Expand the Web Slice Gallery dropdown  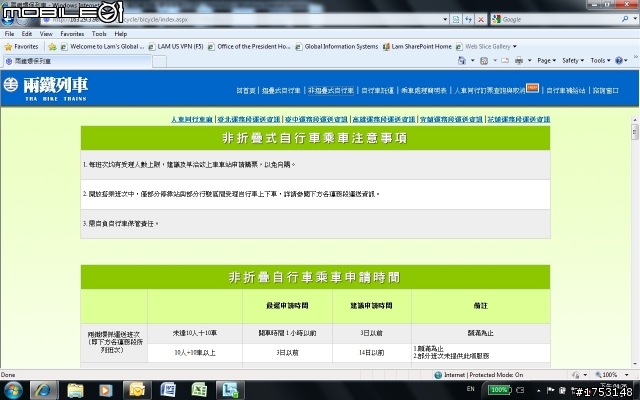pyautogui.click(x=514, y=47)
